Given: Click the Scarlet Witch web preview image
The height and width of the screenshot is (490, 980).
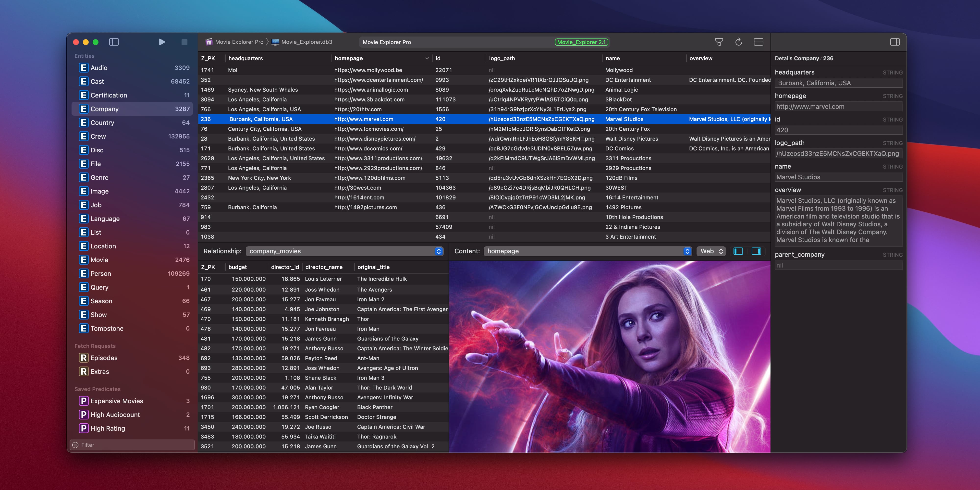Looking at the screenshot, I should tap(610, 356).
